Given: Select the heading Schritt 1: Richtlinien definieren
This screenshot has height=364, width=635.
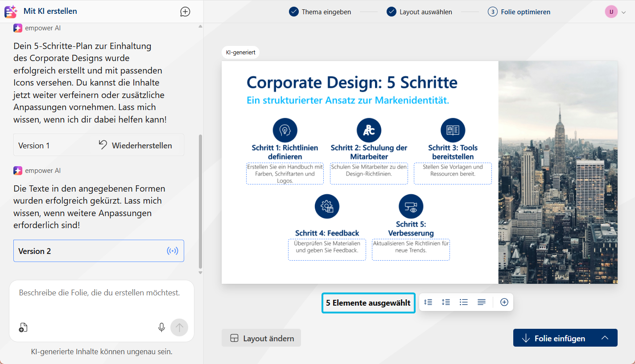Looking at the screenshot, I should click(285, 152).
